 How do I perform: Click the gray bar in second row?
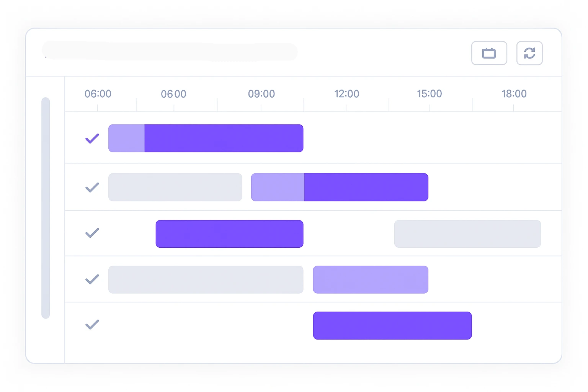click(175, 187)
